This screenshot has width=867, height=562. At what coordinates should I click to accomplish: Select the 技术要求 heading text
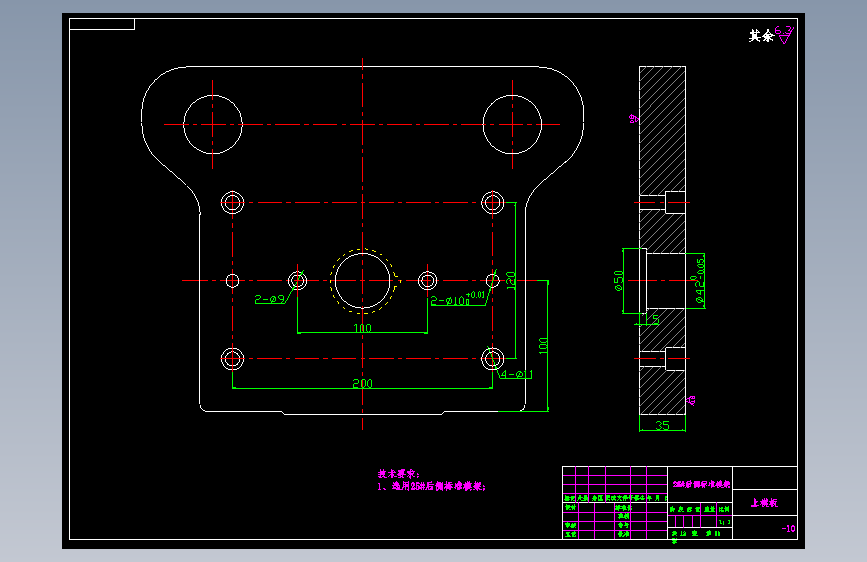tap(399, 473)
